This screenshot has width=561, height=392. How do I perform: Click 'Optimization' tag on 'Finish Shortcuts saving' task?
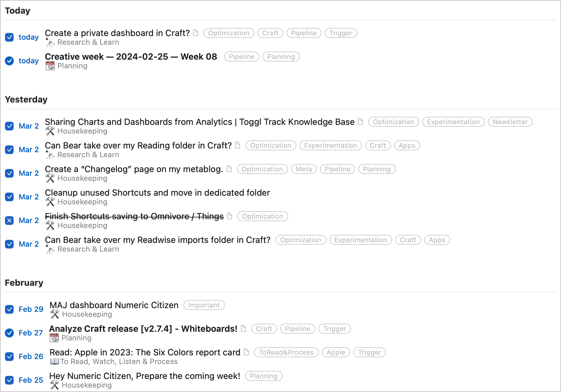point(263,216)
